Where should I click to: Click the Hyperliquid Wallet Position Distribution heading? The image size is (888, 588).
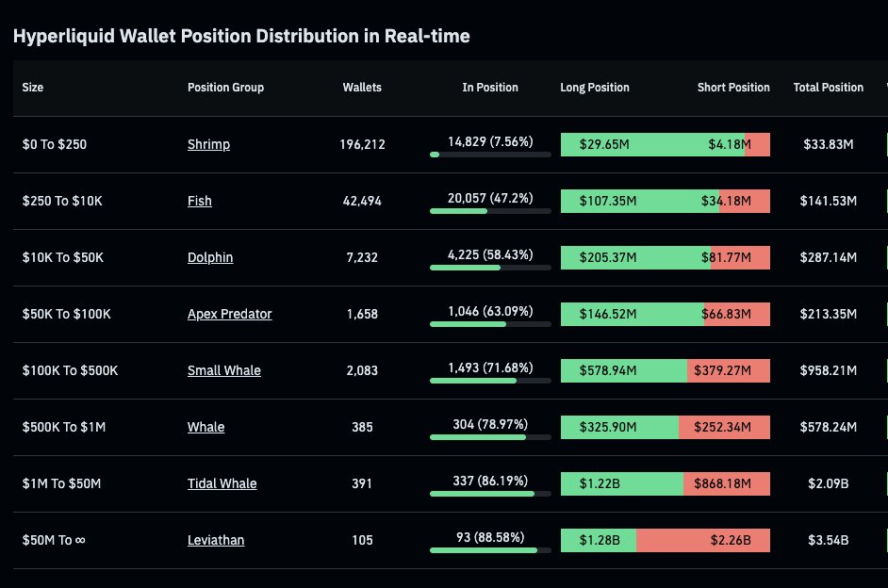click(241, 36)
